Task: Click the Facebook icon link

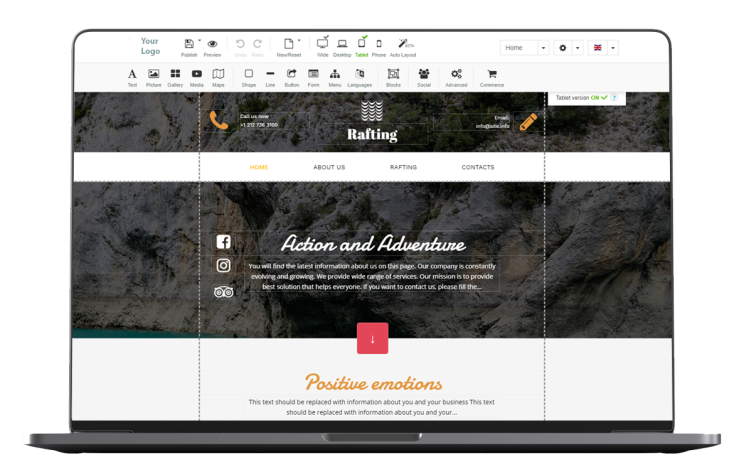Action: point(223,242)
